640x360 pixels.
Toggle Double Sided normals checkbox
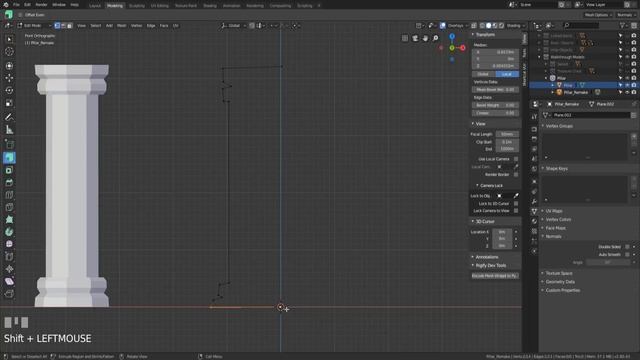pyautogui.click(x=627, y=247)
